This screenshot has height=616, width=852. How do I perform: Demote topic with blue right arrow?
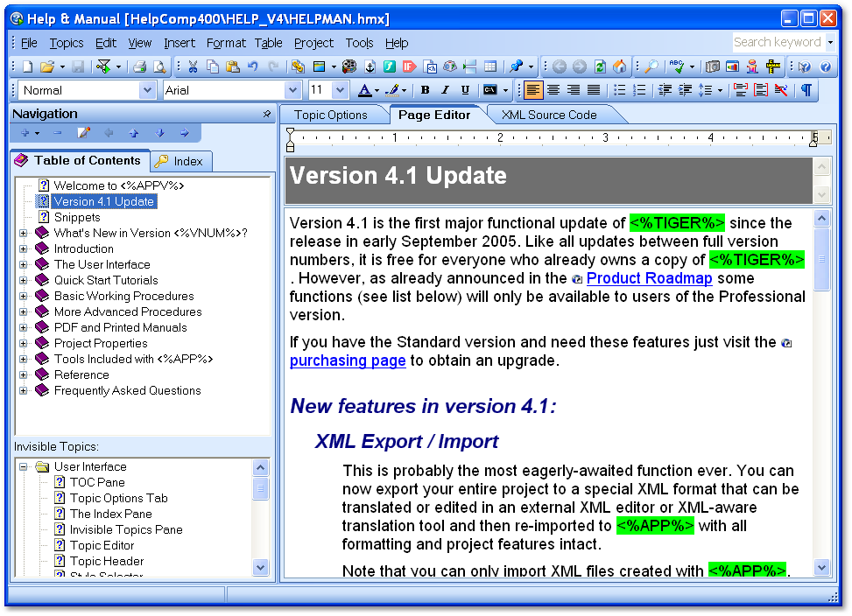pyautogui.click(x=185, y=133)
